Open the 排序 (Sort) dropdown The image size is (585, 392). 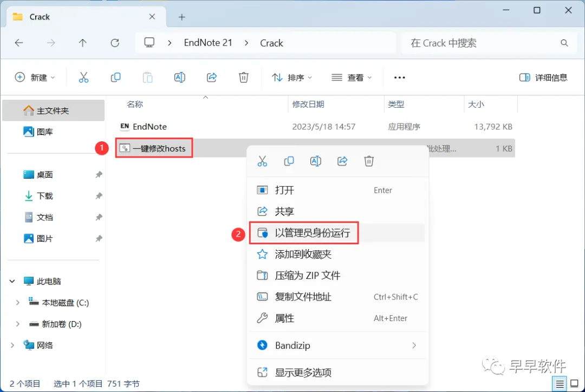292,77
